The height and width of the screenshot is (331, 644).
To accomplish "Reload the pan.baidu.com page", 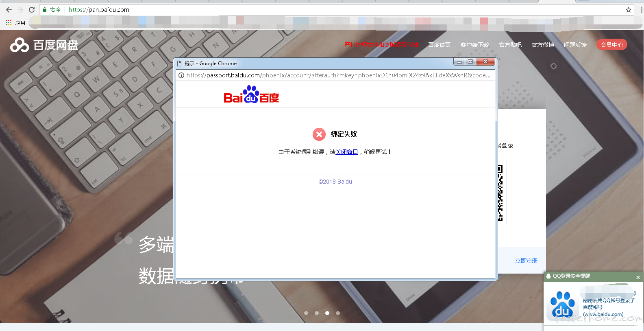I will tap(32, 10).
